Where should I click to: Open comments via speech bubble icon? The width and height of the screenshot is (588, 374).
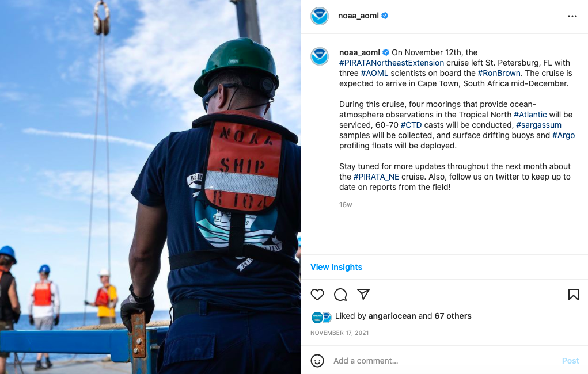coord(340,295)
